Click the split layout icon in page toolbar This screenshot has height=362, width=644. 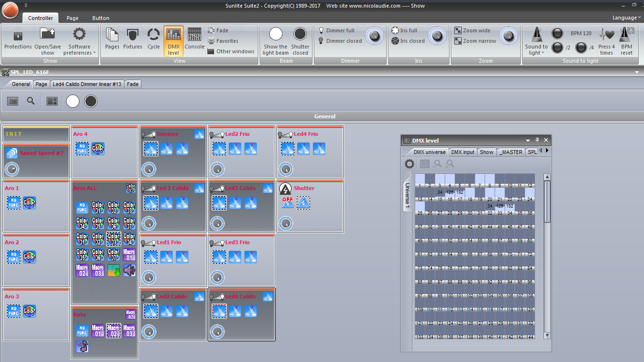pyautogui.click(x=52, y=101)
